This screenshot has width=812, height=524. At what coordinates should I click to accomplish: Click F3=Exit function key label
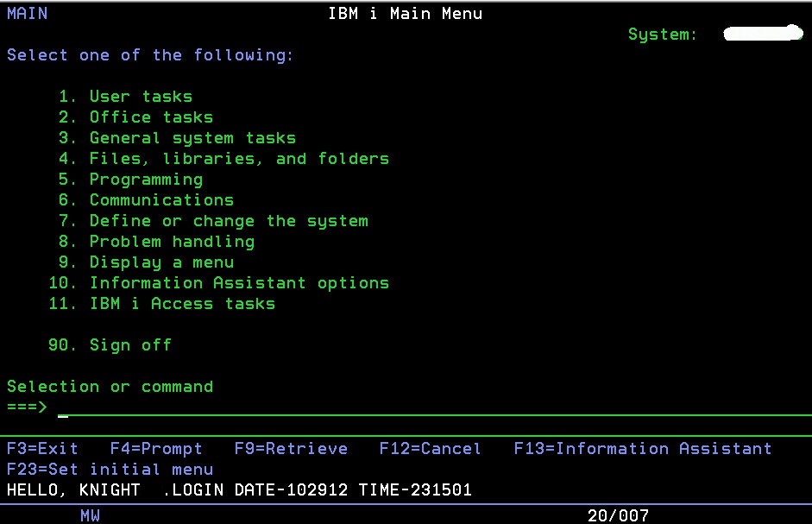coord(42,448)
